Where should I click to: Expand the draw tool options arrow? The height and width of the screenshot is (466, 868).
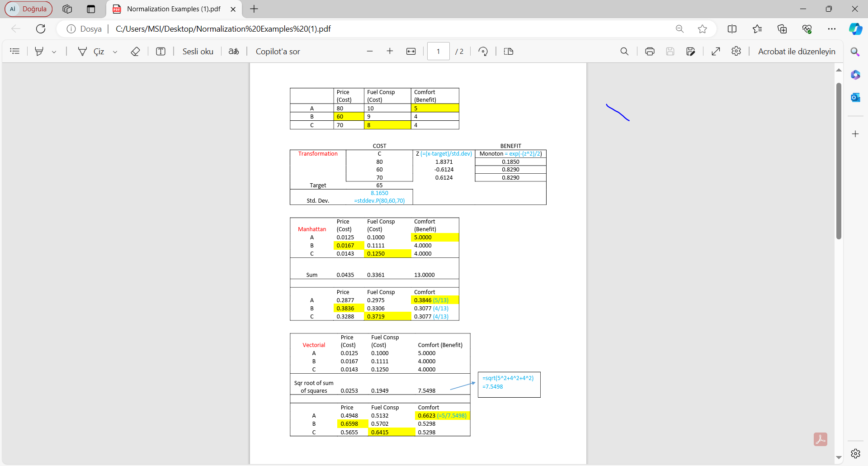[115, 52]
